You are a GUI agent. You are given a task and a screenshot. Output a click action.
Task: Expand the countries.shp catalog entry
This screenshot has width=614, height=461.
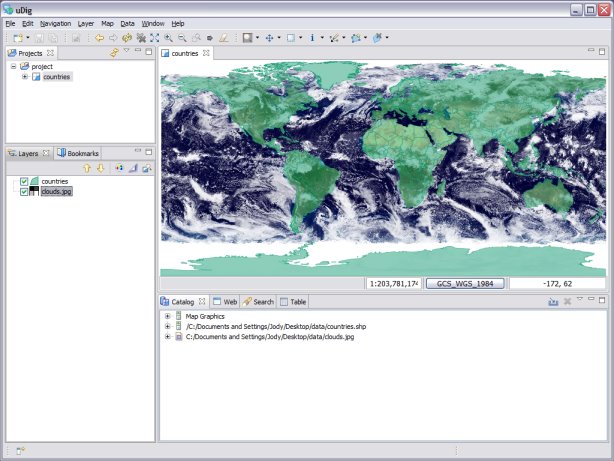[168, 326]
